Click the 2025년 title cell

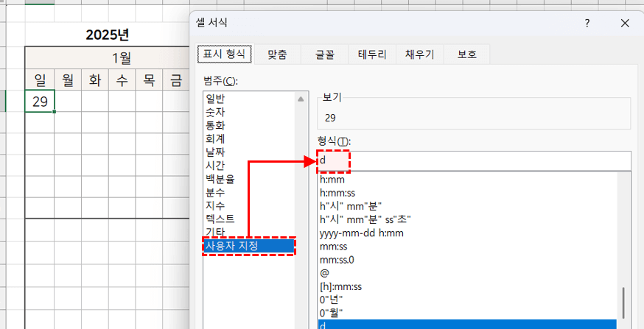click(x=107, y=35)
